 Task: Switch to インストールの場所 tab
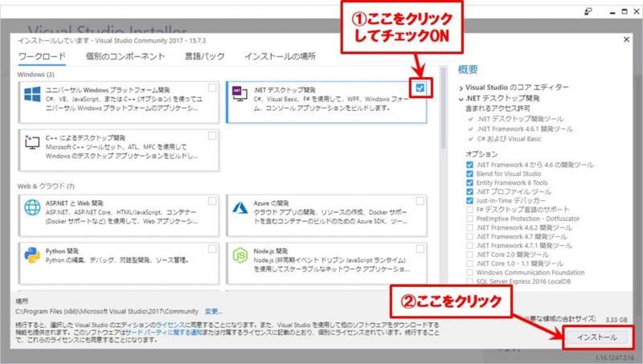pos(280,56)
